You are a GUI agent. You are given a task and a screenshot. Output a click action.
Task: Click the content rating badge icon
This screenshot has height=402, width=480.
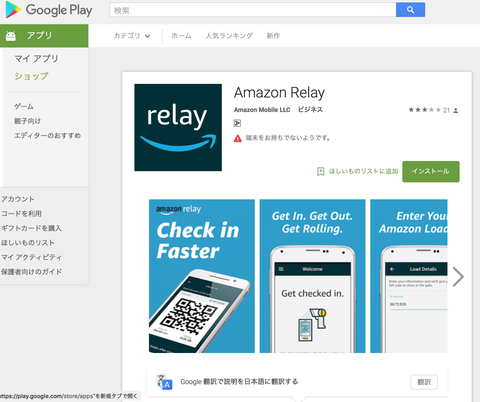pos(237,123)
